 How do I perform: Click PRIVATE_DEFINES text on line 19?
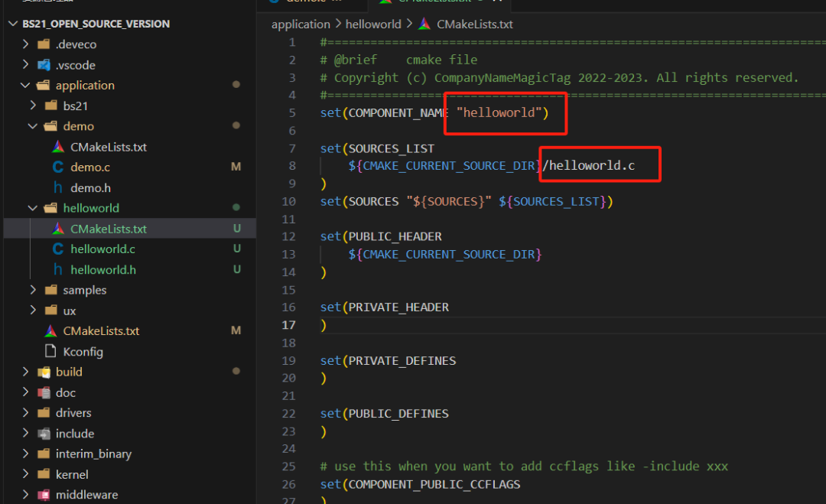click(x=402, y=361)
